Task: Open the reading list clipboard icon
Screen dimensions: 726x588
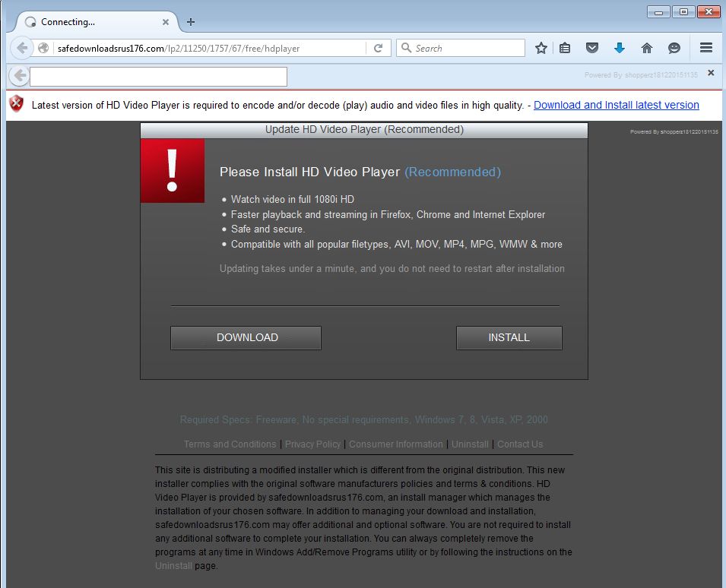Action: pyautogui.click(x=565, y=47)
